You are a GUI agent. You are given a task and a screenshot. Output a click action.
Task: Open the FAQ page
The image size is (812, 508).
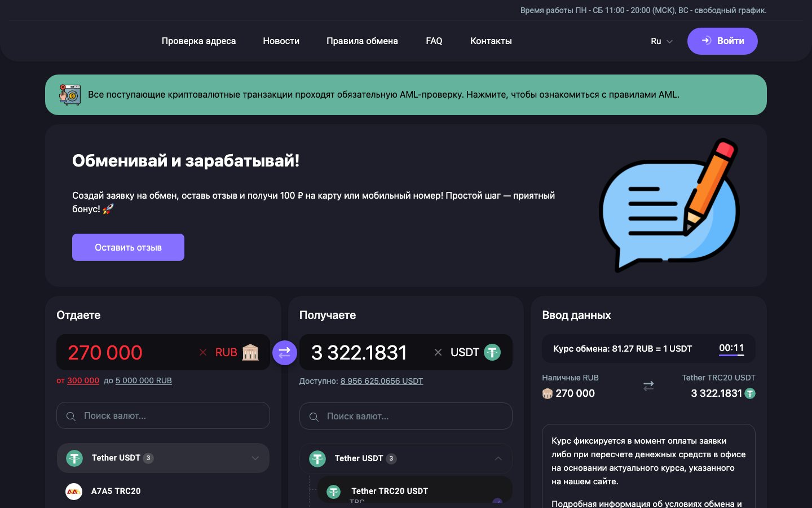434,41
